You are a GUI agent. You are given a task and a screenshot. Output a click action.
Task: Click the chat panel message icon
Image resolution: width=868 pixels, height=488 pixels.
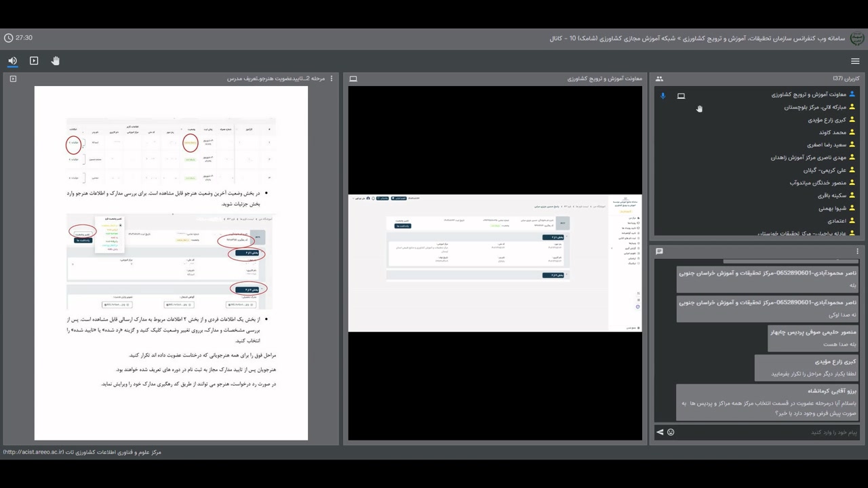[x=659, y=251]
